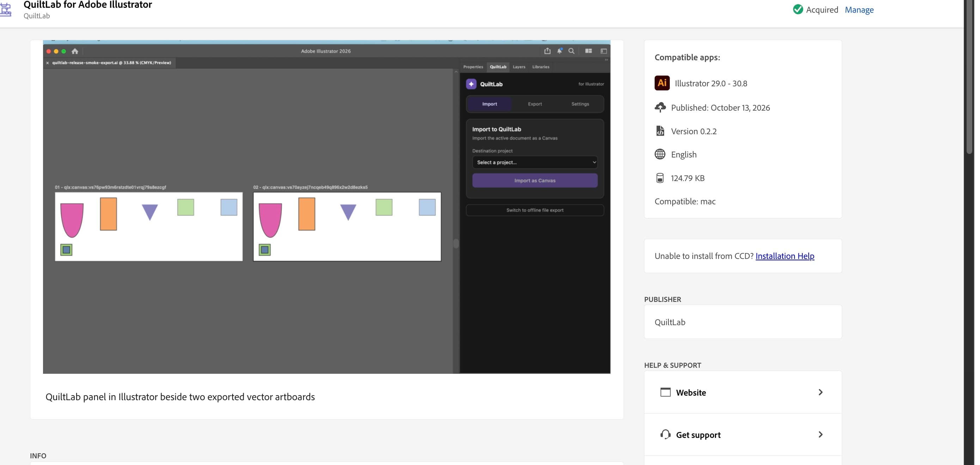Click the purple triangle in artboard 01
Screen dimensions: 980x465
pyautogui.click(x=150, y=212)
